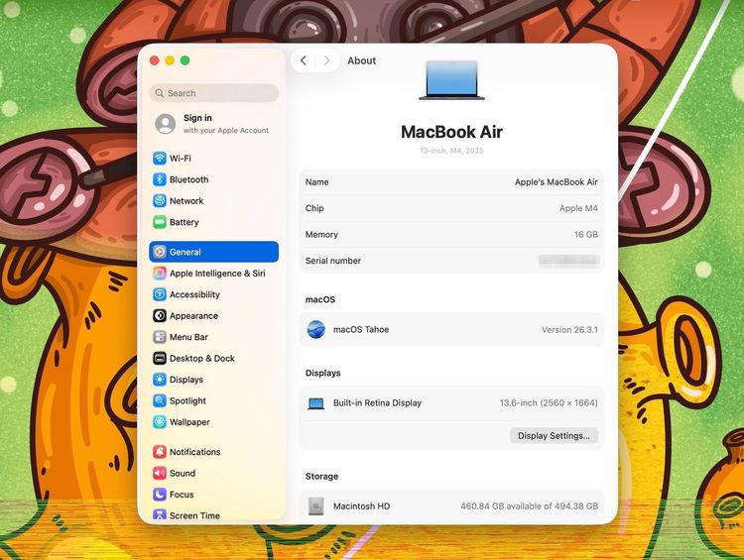Go back with the left chevron
Image resolution: width=744 pixels, height=560 pixels.
point(304,60)
